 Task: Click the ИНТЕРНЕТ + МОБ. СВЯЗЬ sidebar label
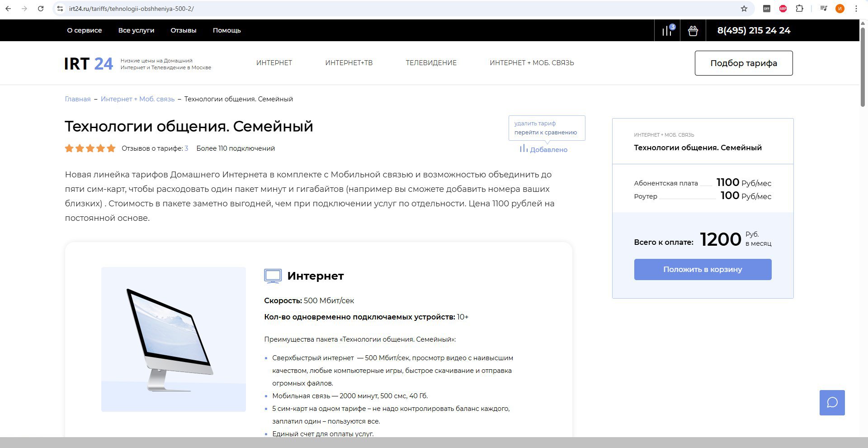664,135
